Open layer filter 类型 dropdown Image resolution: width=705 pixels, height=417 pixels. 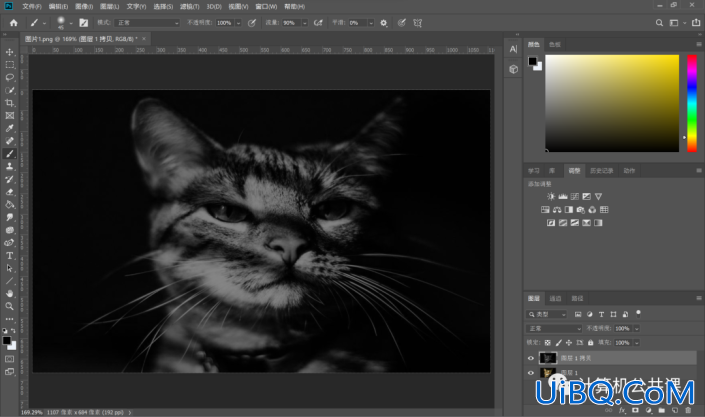tap(546, 314)
